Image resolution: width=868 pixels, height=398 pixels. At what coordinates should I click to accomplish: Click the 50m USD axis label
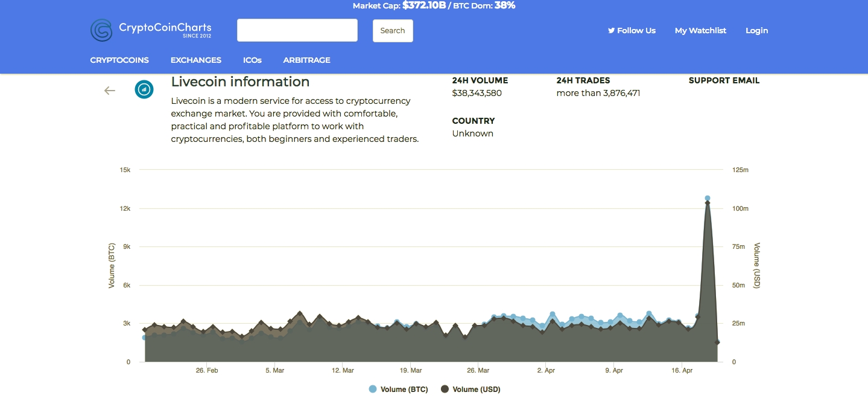click(738, 285)
